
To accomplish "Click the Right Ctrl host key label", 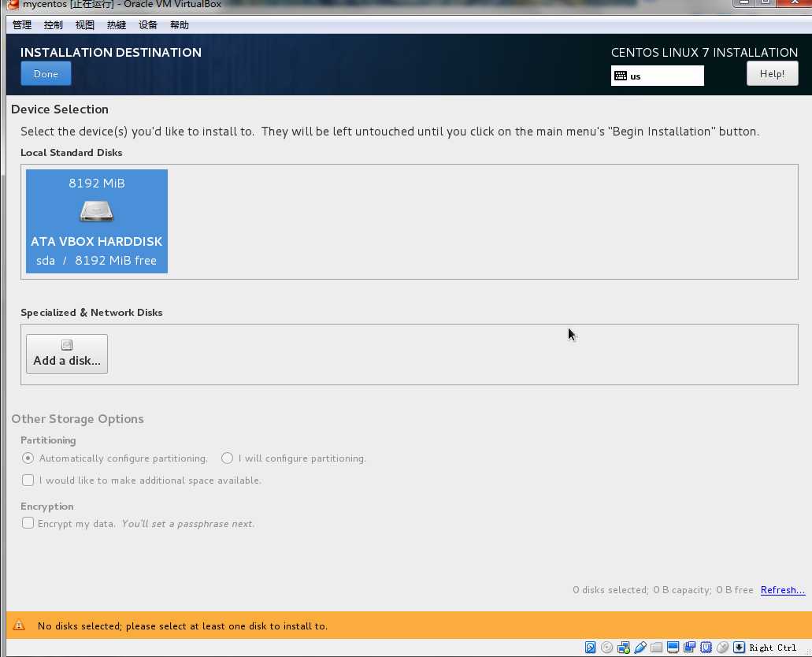I will click(773, 648).
